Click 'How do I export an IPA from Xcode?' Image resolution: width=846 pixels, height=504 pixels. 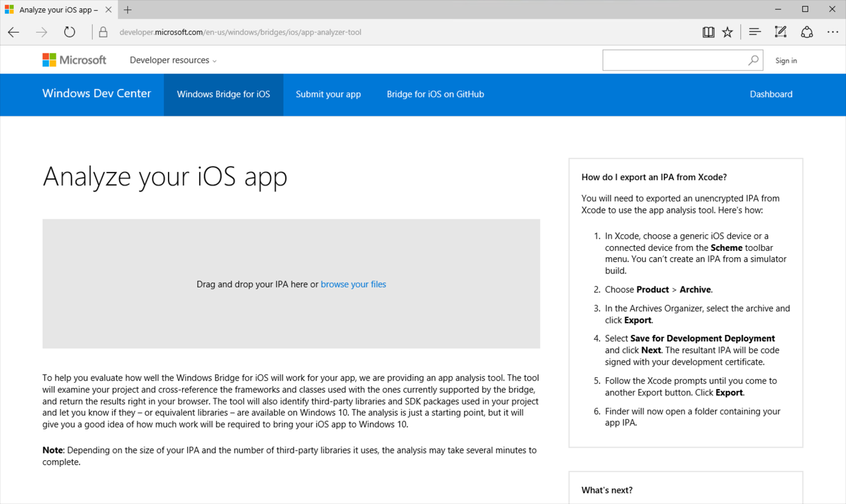(x=654, y=177)
